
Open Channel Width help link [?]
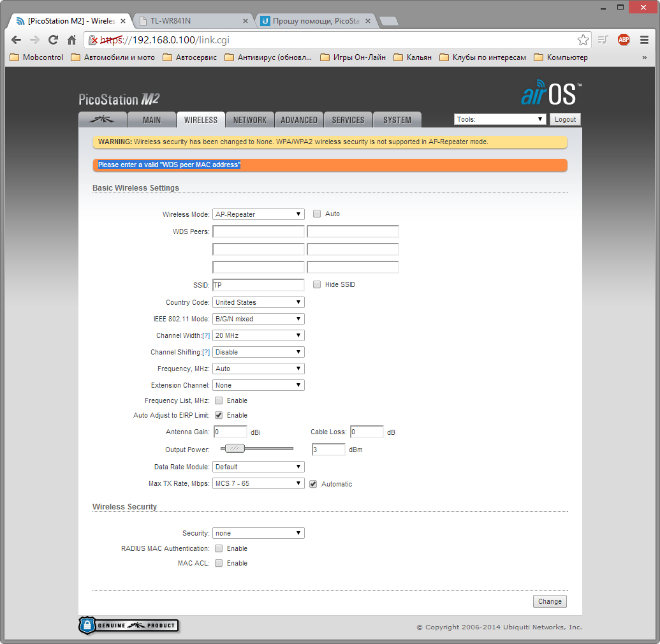206,335
